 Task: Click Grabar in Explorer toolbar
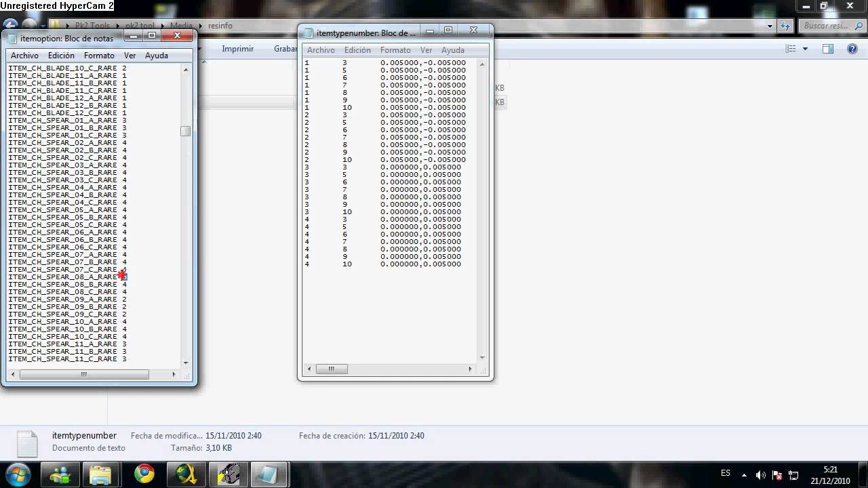285,49
